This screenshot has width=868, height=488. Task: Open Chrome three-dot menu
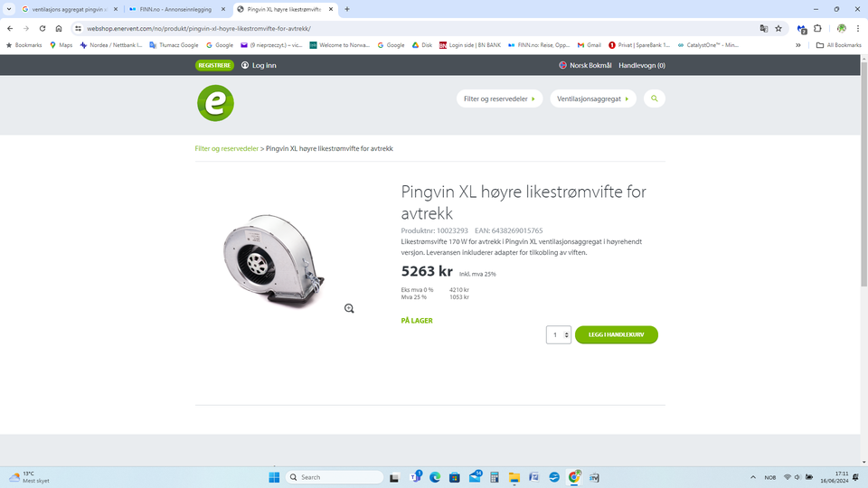(858, 28)
